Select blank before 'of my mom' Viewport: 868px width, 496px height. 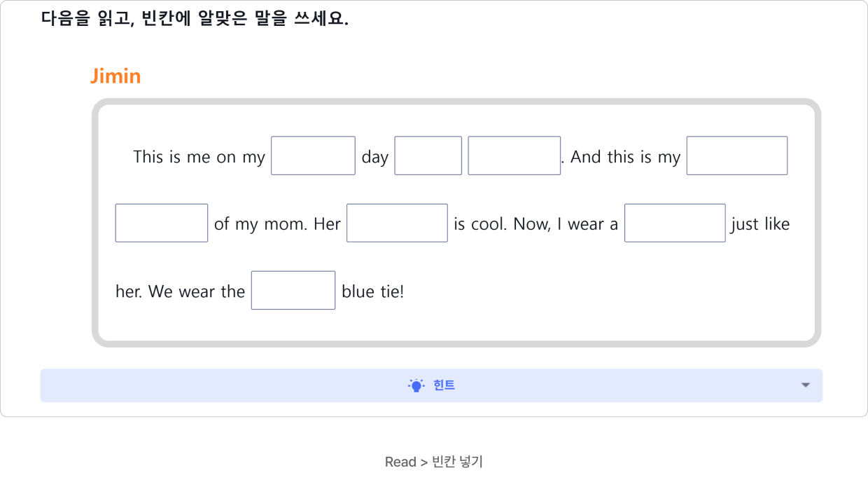point(162,223)
